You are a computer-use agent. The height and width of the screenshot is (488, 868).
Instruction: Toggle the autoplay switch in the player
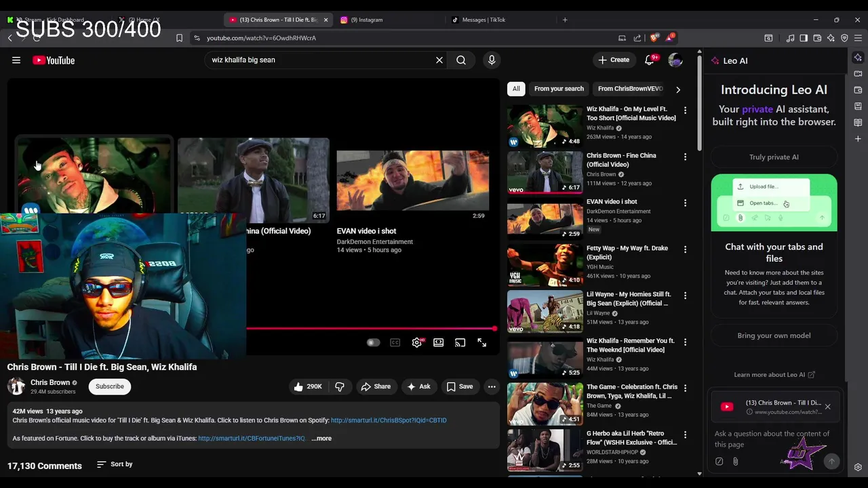click(x=373, y=343)
